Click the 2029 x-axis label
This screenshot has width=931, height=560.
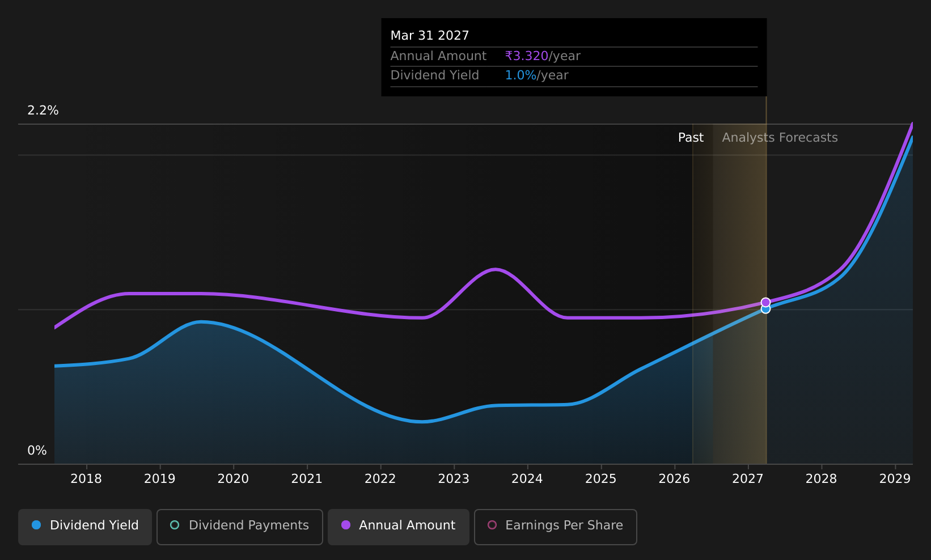point(895,479)
